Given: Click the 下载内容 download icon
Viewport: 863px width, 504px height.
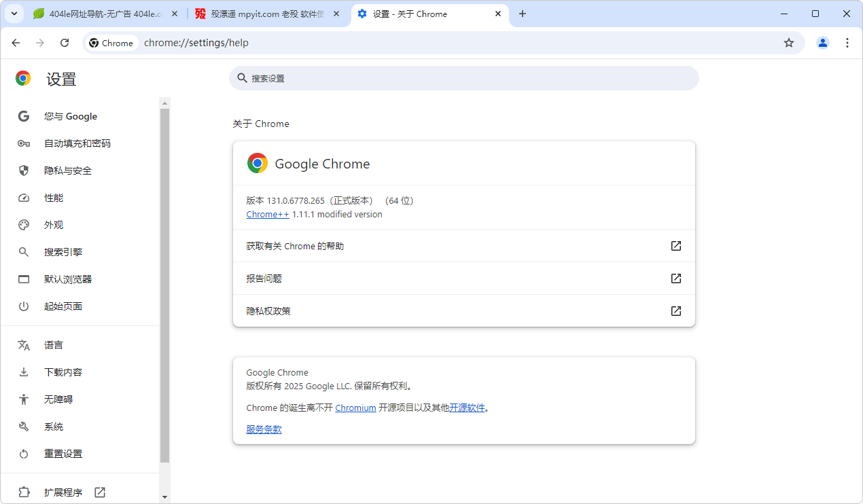Looking at the screenshot, I should [x=24, y=372].
